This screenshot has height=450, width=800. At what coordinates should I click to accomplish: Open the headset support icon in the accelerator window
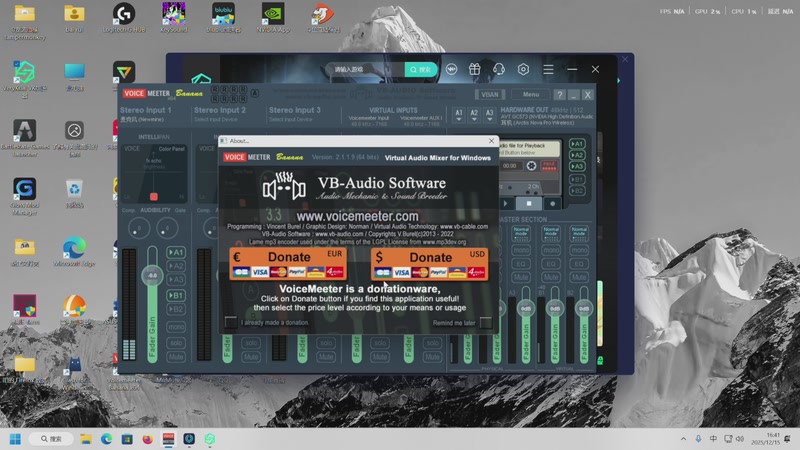(x=498, y=69)
